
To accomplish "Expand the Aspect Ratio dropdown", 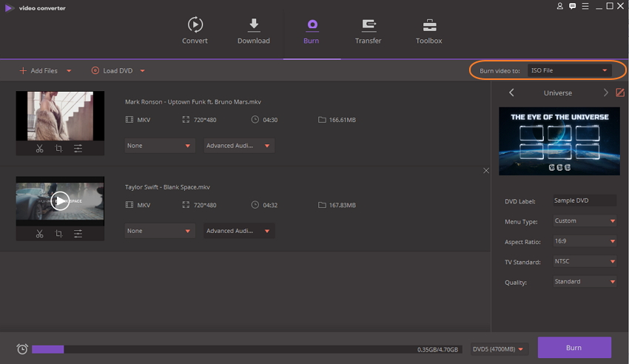I will (585, 241).
